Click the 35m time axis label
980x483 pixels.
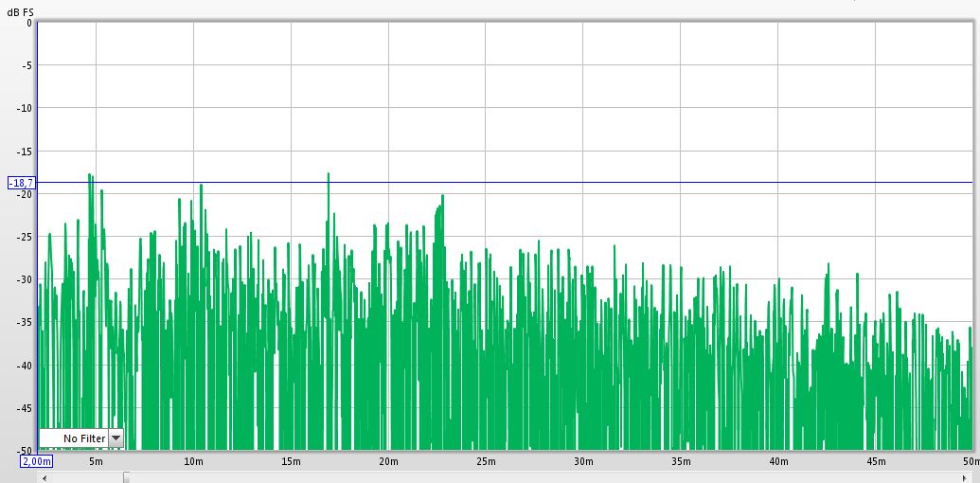click(681, 461)
